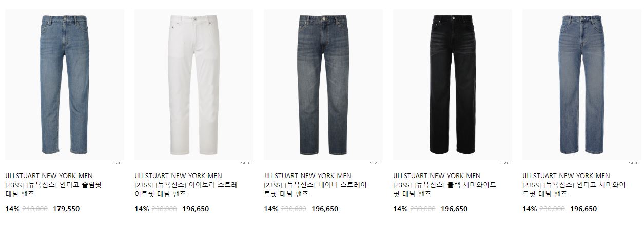Click sale price 196,650 under black jeans
644x234 pixels.
click(x=454, y=209)
